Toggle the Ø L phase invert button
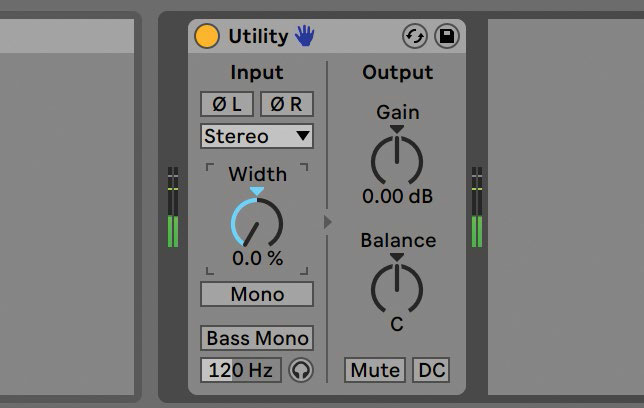Image resolution: width=644 pixels, height=408 pixels. click(227, 104)
